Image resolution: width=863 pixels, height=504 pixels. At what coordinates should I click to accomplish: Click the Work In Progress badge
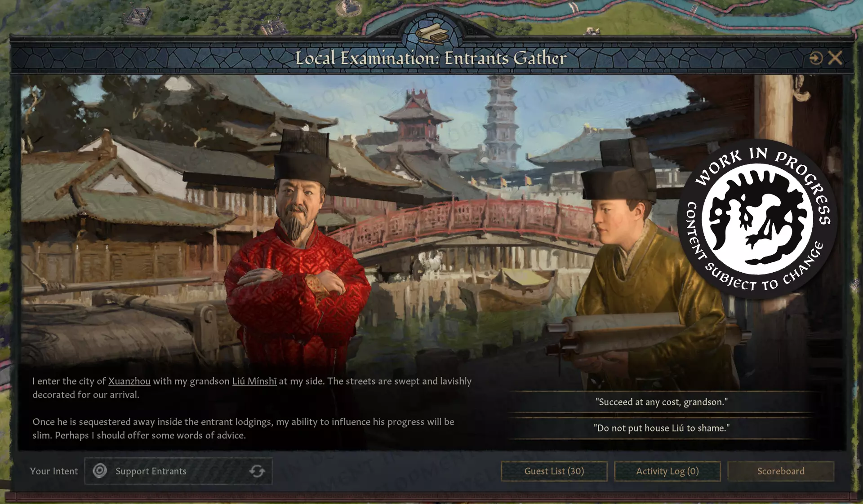click(757, 219)
